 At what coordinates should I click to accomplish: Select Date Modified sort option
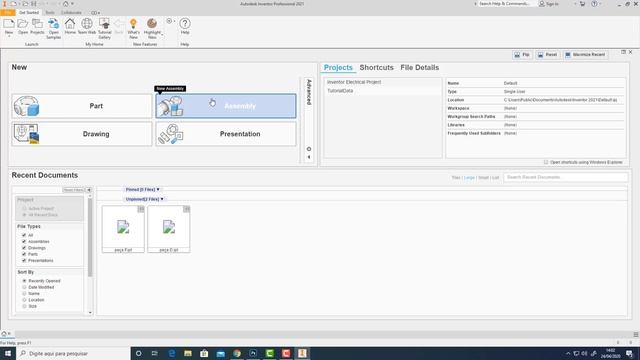pyautogui.click(x=24, y=287)
